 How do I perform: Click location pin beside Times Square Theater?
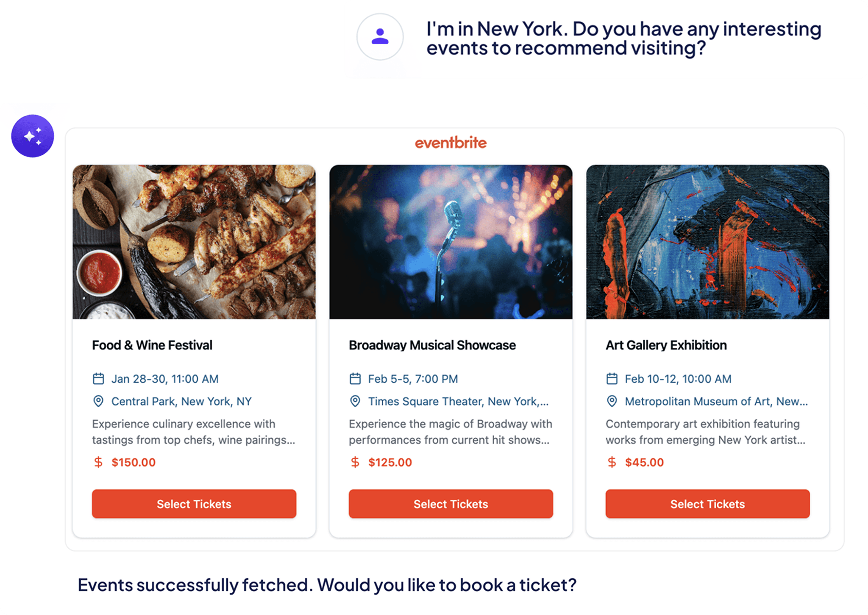(x=355, y=401)
